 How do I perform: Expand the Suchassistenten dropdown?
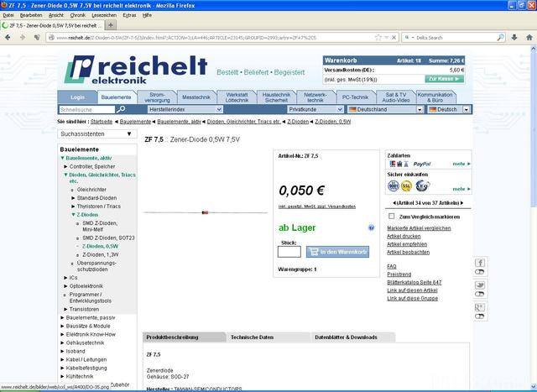(x=96, y=133)
